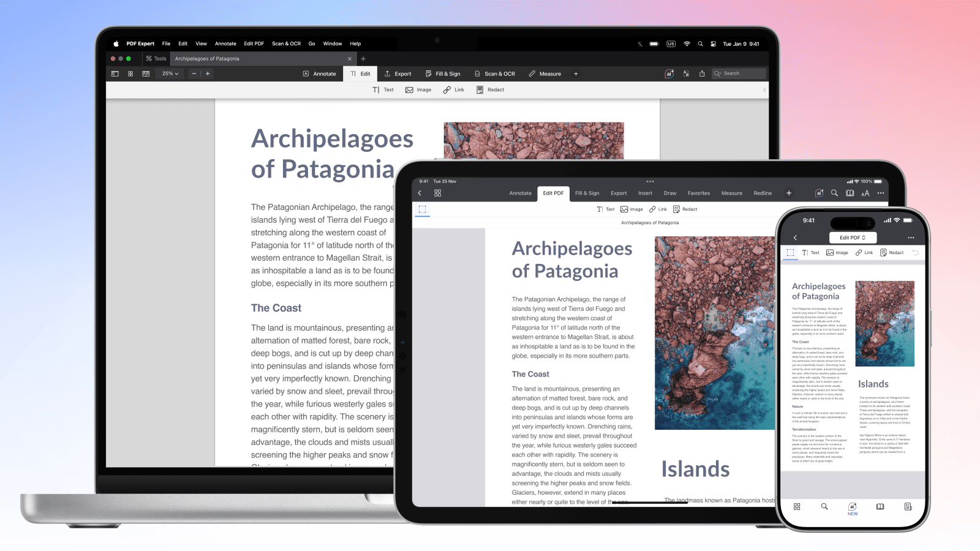Switch to the Fill & Sign tab on the iPad
The width and height of the screenshot is (980, 551).
click(x=587, y=193)
